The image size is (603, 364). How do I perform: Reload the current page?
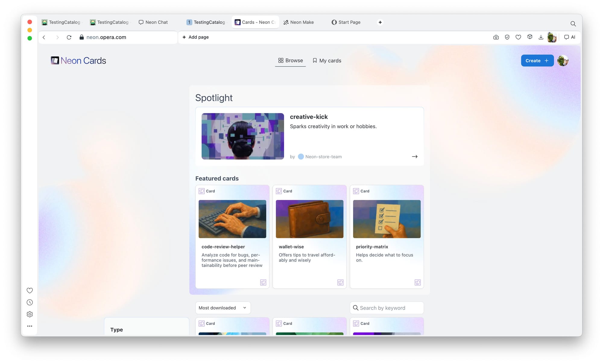pos(69,37)
